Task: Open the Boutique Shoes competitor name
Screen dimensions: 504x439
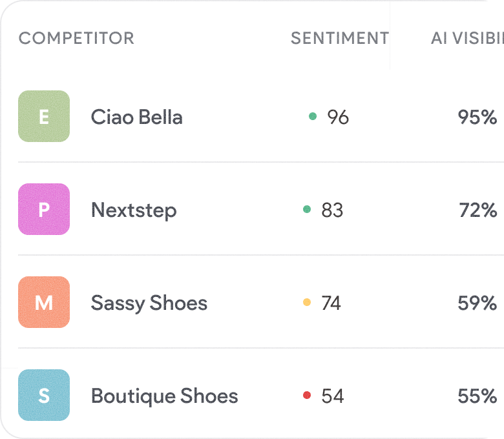Action: (x=165, y=396)
